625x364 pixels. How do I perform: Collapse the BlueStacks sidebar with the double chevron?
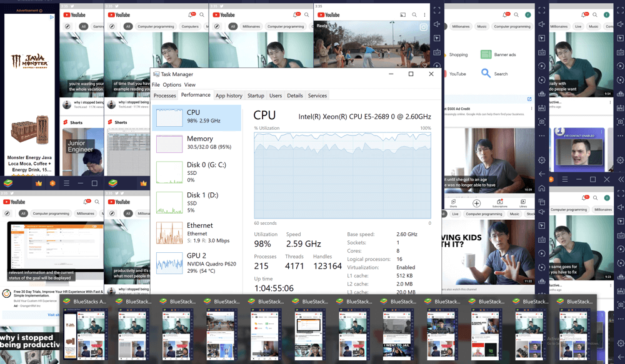tap(620, 180)
